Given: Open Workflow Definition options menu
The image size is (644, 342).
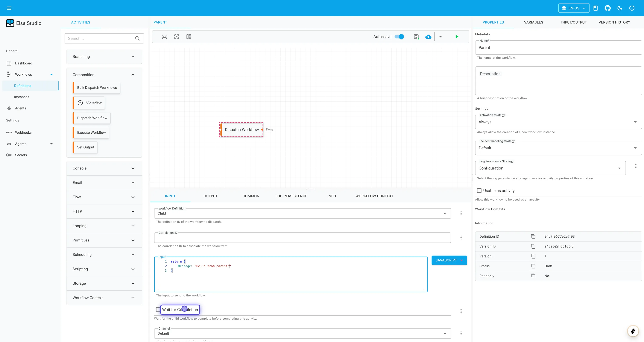Looking at the screenshot, I should click(461, 213).
